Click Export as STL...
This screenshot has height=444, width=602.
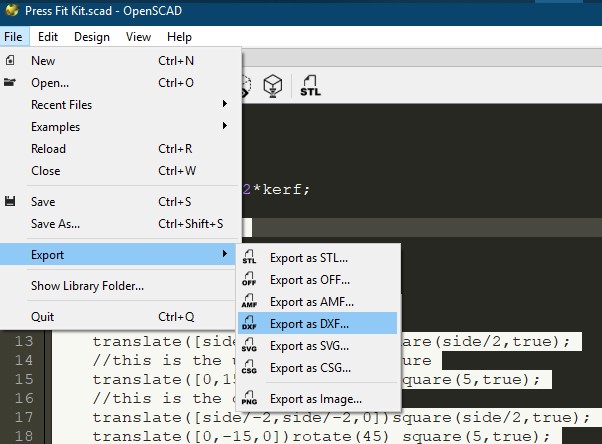click(x=318, y=257)
